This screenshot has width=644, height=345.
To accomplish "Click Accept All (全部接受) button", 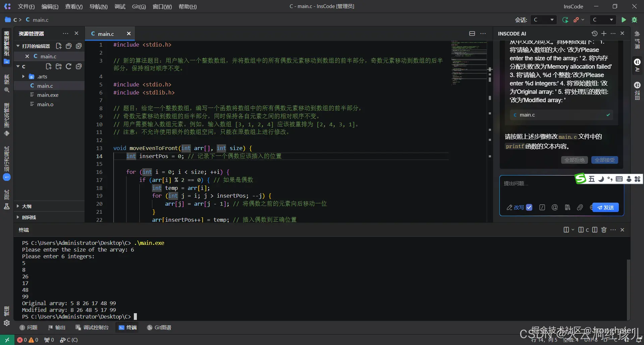I will [x=604, y=160].
